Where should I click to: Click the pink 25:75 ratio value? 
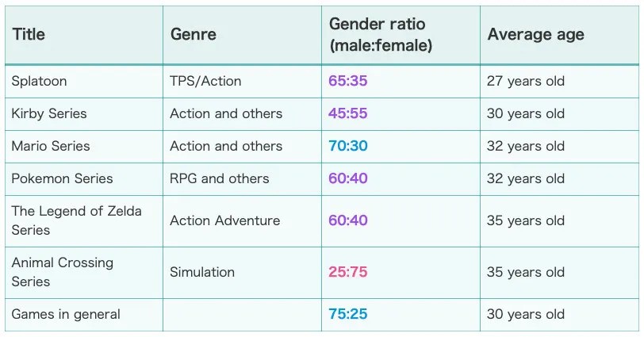pyautogui.click(x=348, y=272)
